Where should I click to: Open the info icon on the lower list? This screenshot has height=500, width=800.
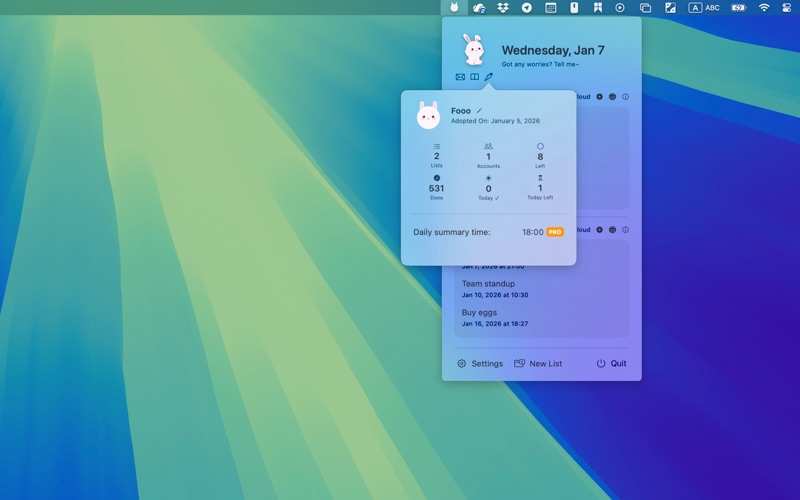coord(626,230)
